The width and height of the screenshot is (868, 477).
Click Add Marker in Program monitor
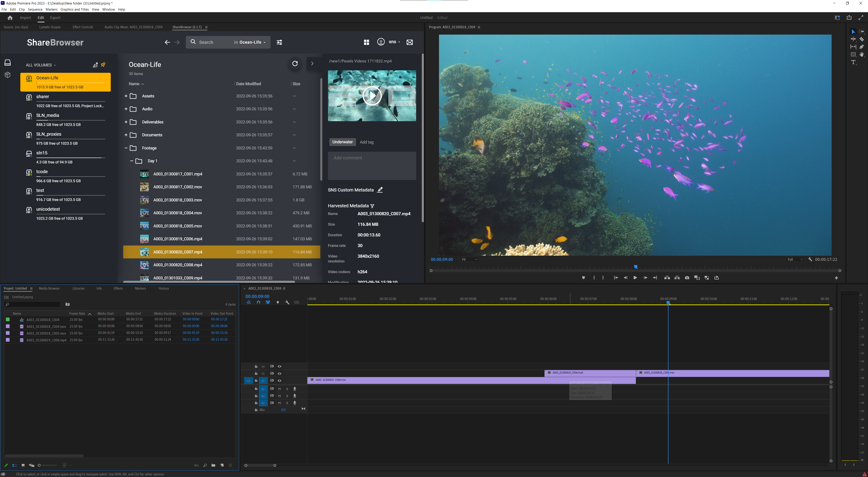583,278
